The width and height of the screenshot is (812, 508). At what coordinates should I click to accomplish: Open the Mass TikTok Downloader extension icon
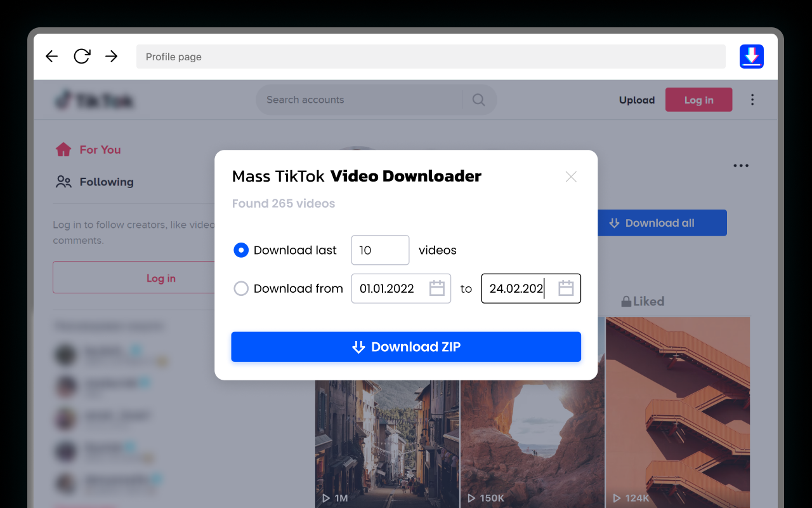pyautogui.click(x=751, y=57)
